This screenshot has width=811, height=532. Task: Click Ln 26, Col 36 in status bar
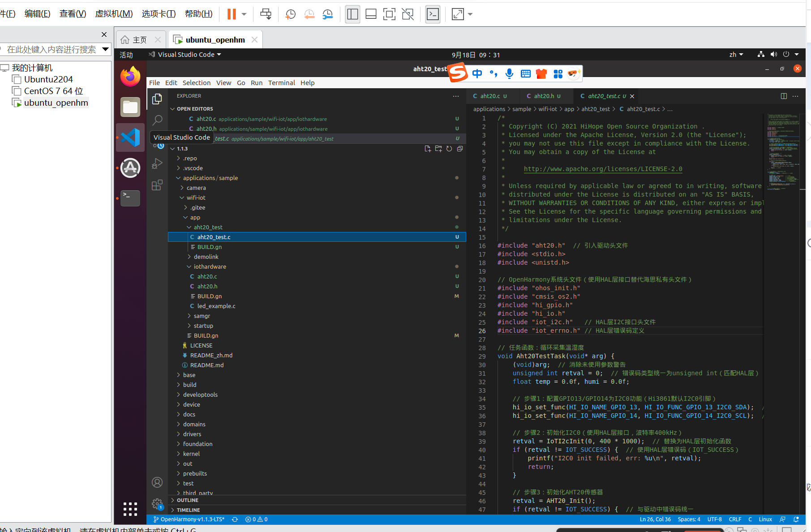point(655,519)
